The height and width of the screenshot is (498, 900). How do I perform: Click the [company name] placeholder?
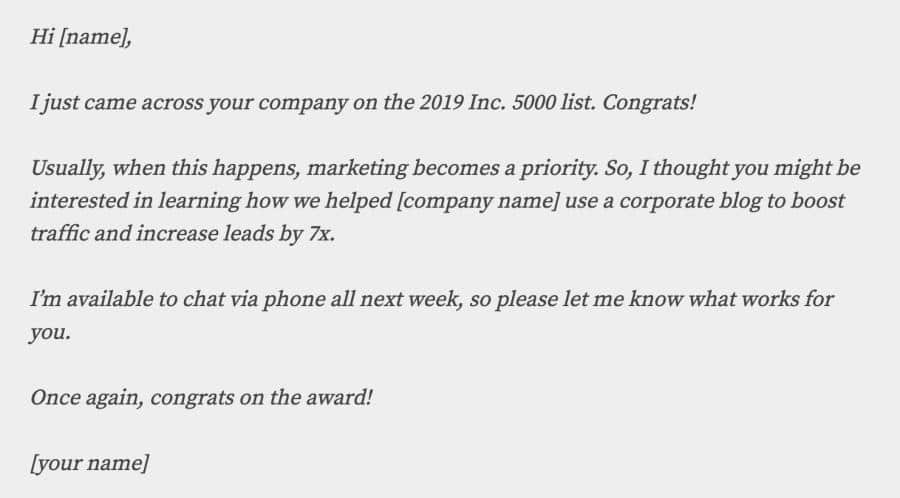[478, 201]
